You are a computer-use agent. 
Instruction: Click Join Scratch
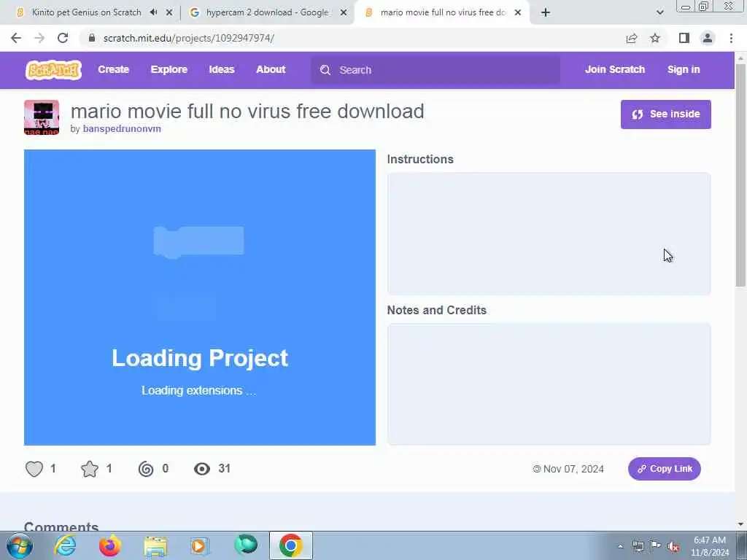[x=614, y=69]
